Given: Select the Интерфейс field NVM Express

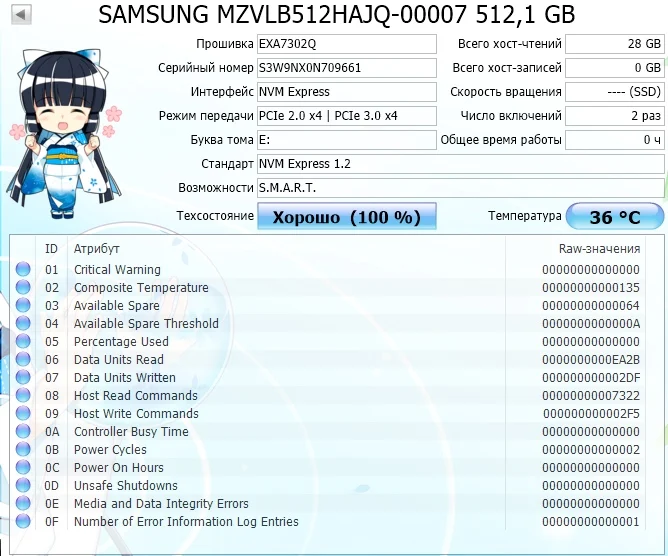Looking at the screenshot, I should point(347,92).
